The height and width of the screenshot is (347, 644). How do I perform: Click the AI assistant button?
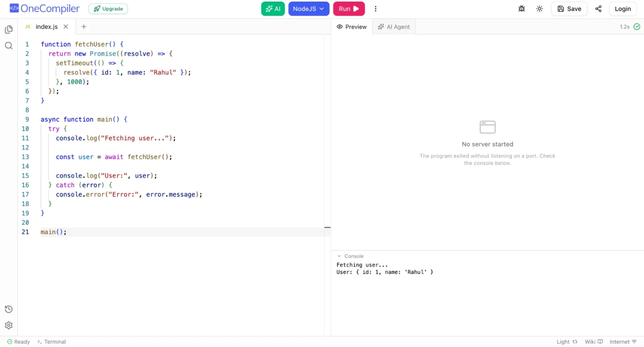pos(273,9)
